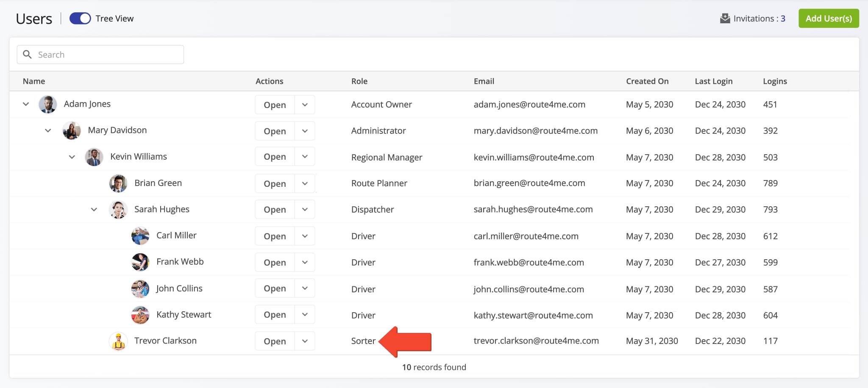Image resolution: width=868 pixels, height=388 pixels.
Task: Click Trevor Clarkson's avatar
Action: pyautogui.click(x=118, y=341)
